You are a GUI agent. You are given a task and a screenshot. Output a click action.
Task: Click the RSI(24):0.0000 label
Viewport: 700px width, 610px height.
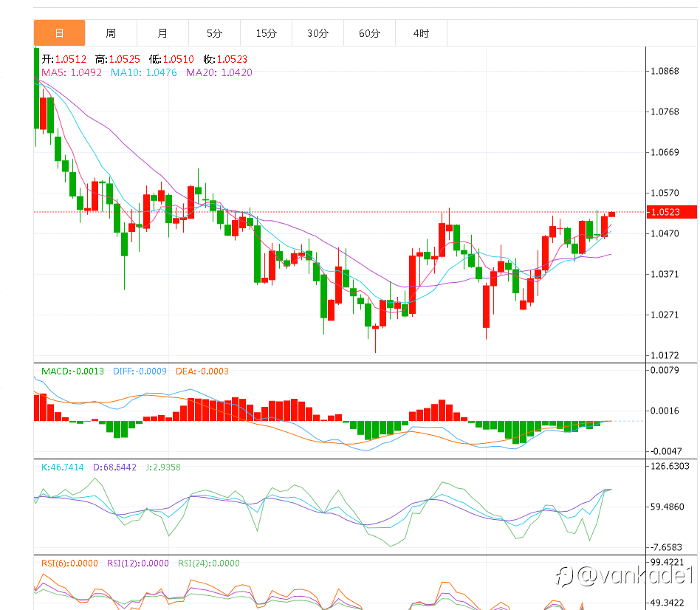tap(209, 563)
